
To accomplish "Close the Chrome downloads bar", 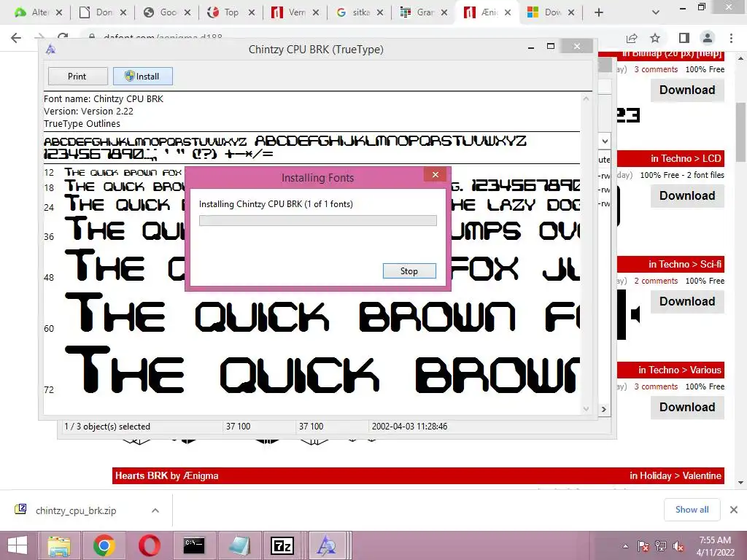I will click(734, 510).
